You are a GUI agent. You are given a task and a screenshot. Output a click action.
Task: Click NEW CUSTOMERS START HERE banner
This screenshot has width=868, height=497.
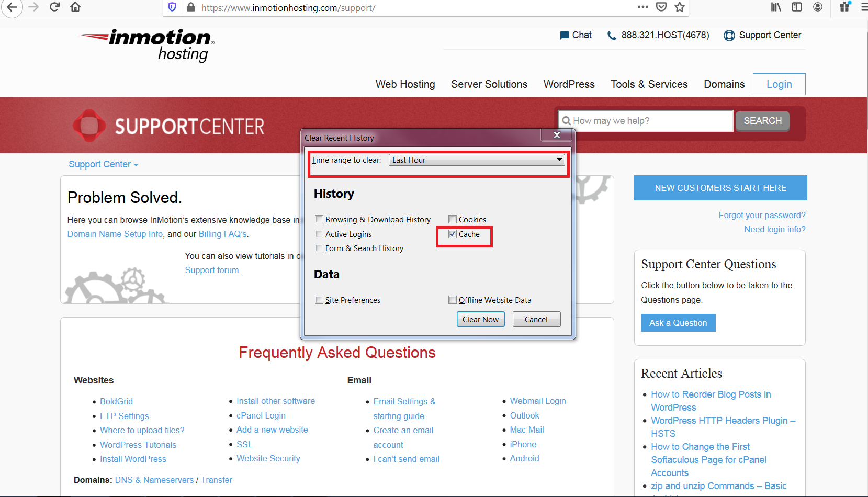720,188
